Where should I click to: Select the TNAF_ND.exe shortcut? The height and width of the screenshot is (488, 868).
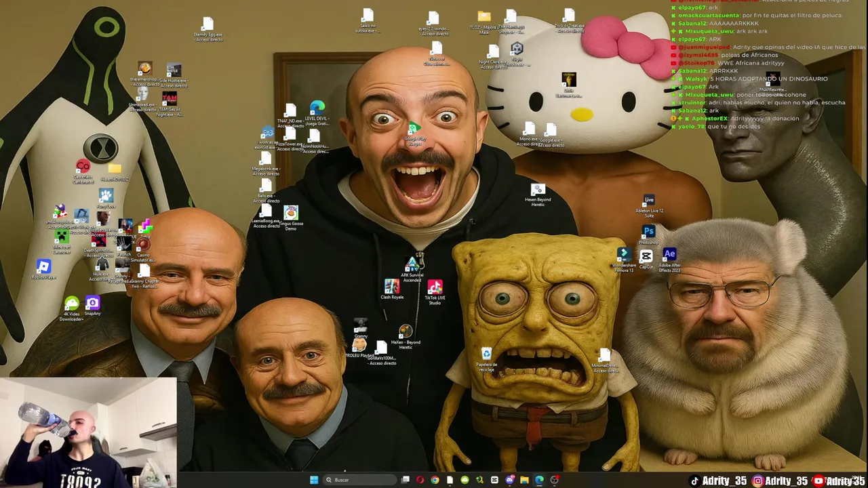(x=290, y=111)
